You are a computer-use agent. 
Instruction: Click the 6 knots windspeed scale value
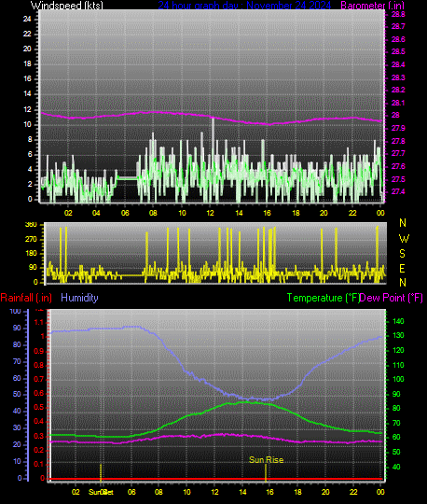pos(30,154)
